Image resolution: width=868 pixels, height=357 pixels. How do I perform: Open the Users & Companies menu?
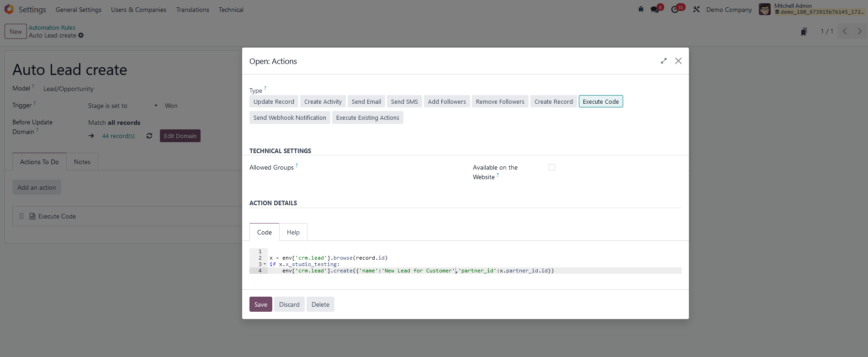coord(138,10)
